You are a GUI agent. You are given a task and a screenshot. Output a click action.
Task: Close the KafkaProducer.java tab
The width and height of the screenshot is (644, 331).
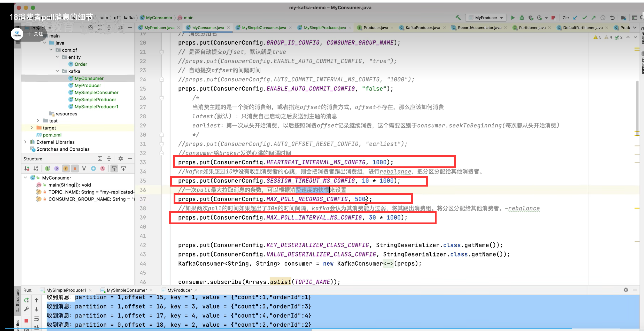(444, 28)
